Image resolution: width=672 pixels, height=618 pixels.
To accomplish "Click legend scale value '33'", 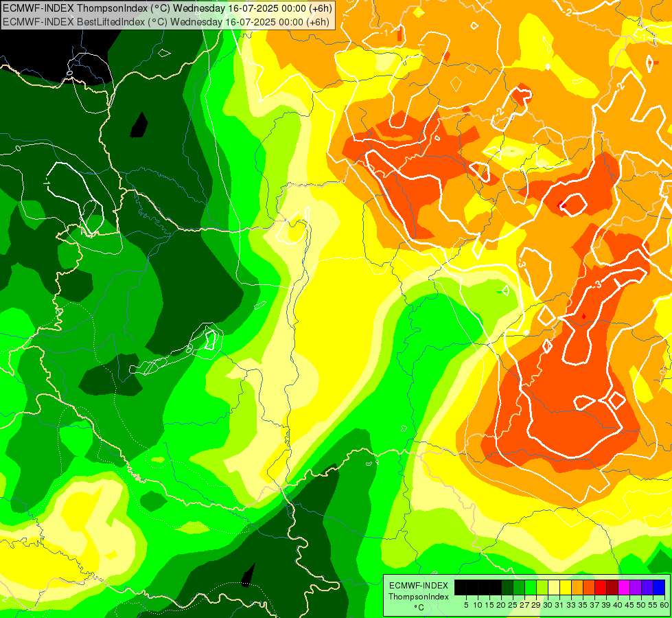I will 571,605.
